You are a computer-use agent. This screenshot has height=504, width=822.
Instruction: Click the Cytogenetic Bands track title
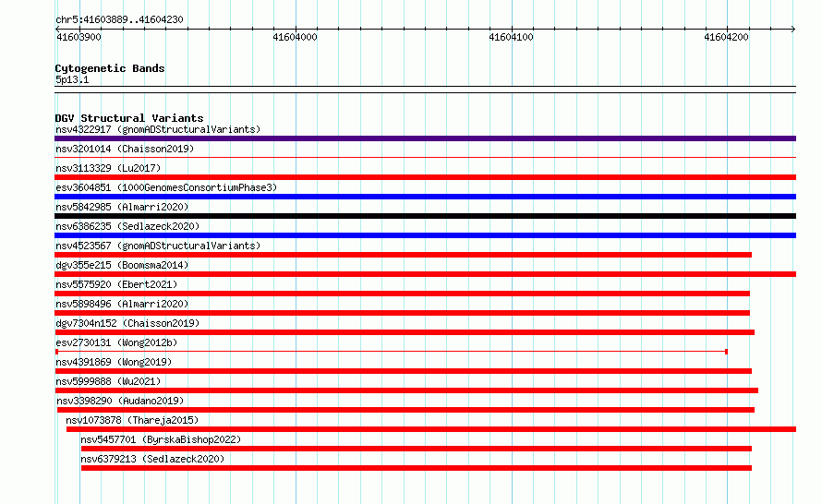pyautogui.click(x=110, y=68)
